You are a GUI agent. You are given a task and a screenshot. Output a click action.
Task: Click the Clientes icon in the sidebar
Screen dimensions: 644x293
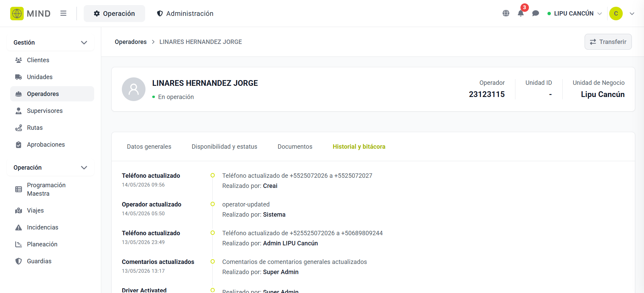pyautogui.click(x=19, y=60)
